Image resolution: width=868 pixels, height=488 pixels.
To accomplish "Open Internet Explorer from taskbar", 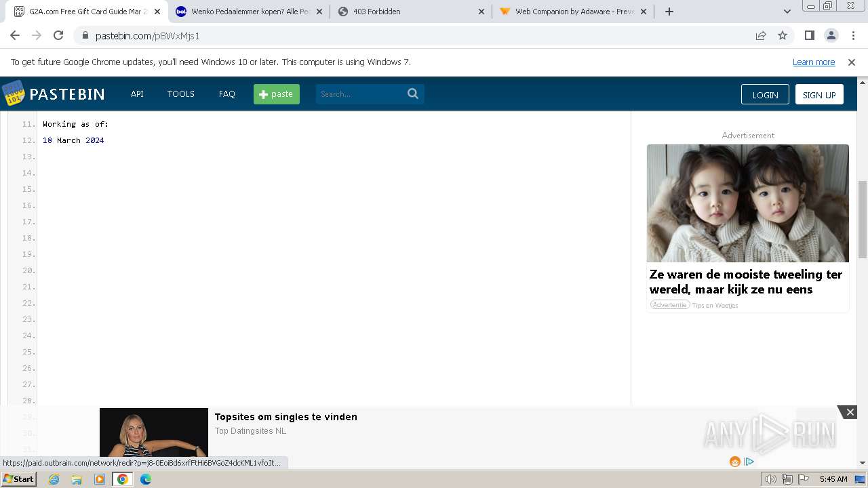I will [54, 479].
